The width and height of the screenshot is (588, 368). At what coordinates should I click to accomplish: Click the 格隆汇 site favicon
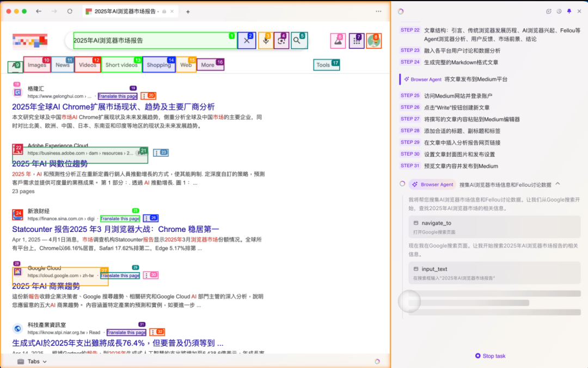17,93
